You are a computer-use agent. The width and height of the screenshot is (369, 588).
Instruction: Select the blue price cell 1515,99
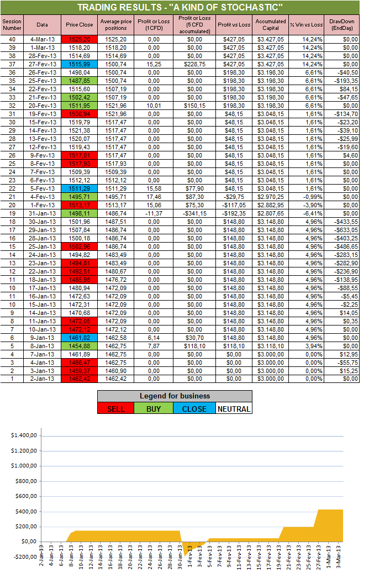click(x=80, y=64)
